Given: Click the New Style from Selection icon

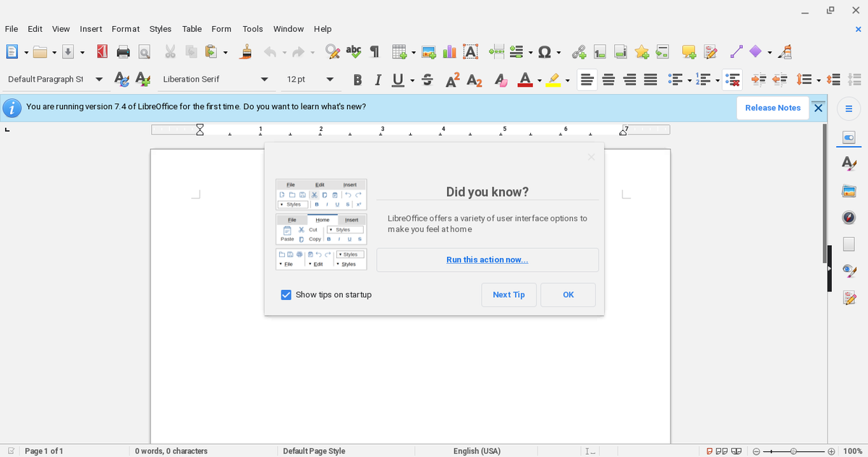Looking at the screenshot, I should click(142, 80).
